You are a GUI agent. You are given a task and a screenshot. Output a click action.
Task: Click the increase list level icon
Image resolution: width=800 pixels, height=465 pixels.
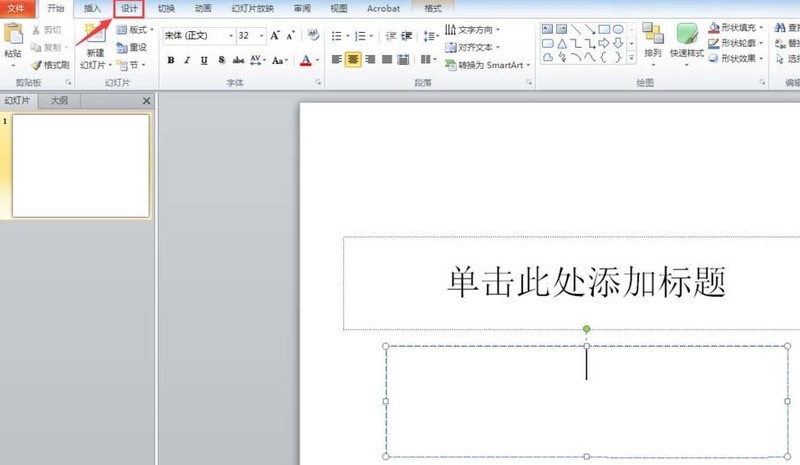coord(407,36)
